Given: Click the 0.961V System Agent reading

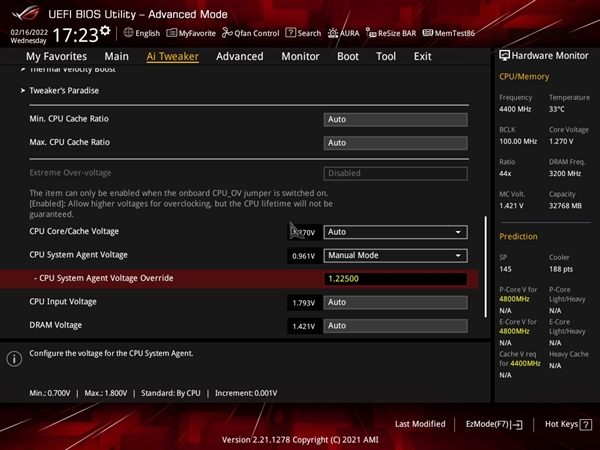Looking at the screenshot, I should [303, 256].
